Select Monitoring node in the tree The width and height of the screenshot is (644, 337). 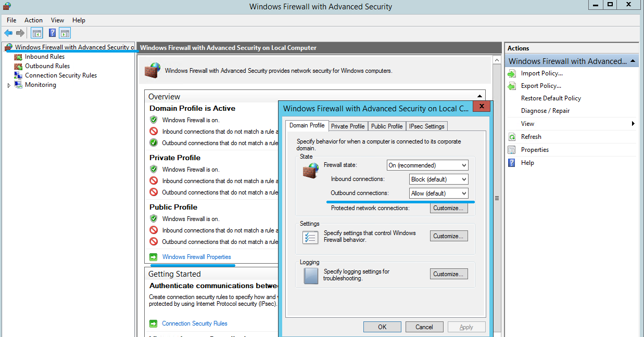tap(41, 85)
